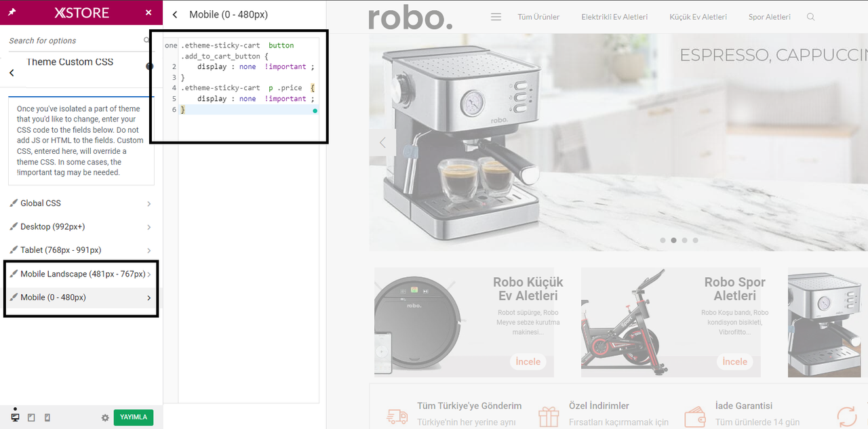This screenshot has width=868, height=429.
Task: Click the pin icon beside the XSTORE logo
Action: point(12,12)
